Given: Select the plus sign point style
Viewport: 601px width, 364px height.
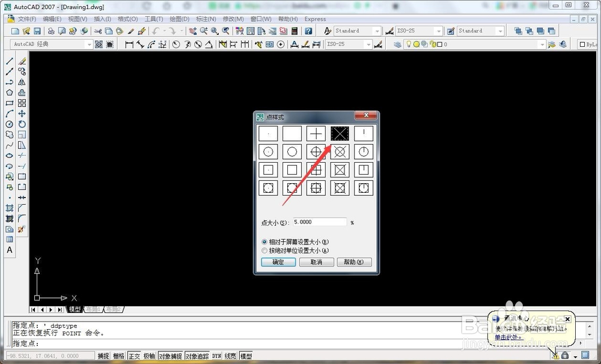Looking at the screenshot, I should 316,133.
